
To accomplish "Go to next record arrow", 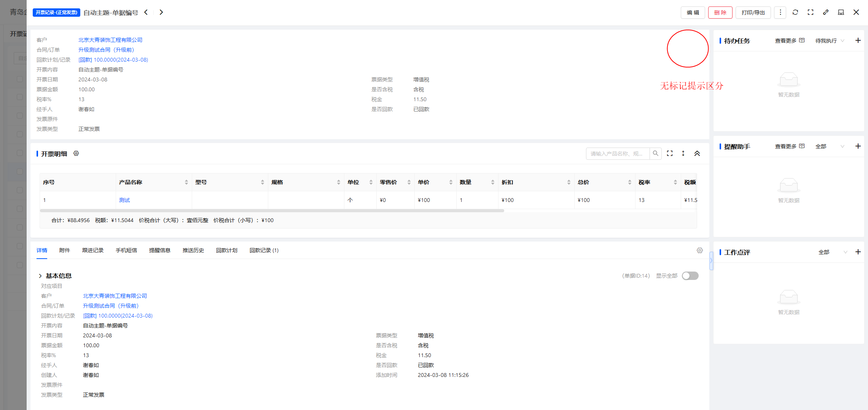I will (161, 13).
